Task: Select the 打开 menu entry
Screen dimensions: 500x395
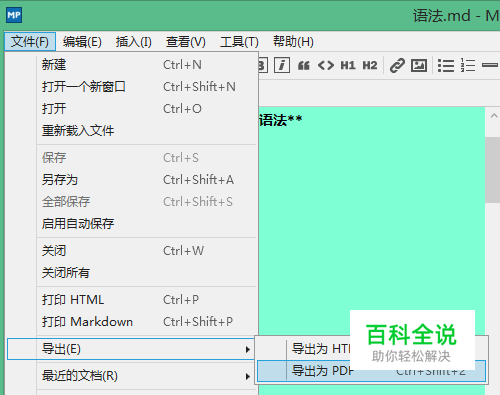Action: [147, 109]
